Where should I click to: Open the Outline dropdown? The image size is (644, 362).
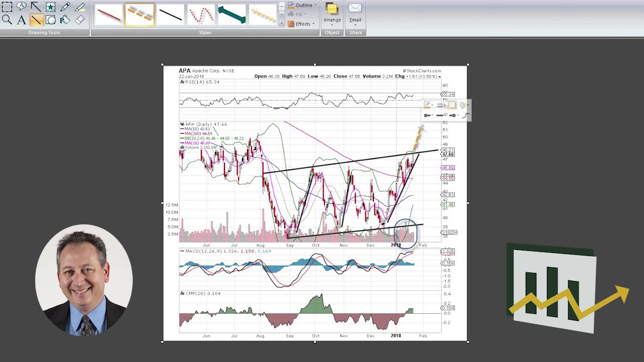tap(302, 5)
